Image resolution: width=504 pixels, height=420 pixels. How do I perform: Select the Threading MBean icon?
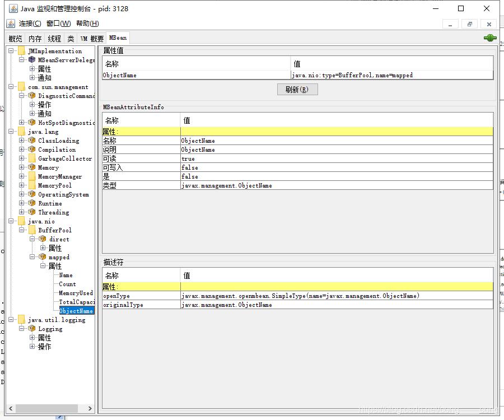point(32,212)
